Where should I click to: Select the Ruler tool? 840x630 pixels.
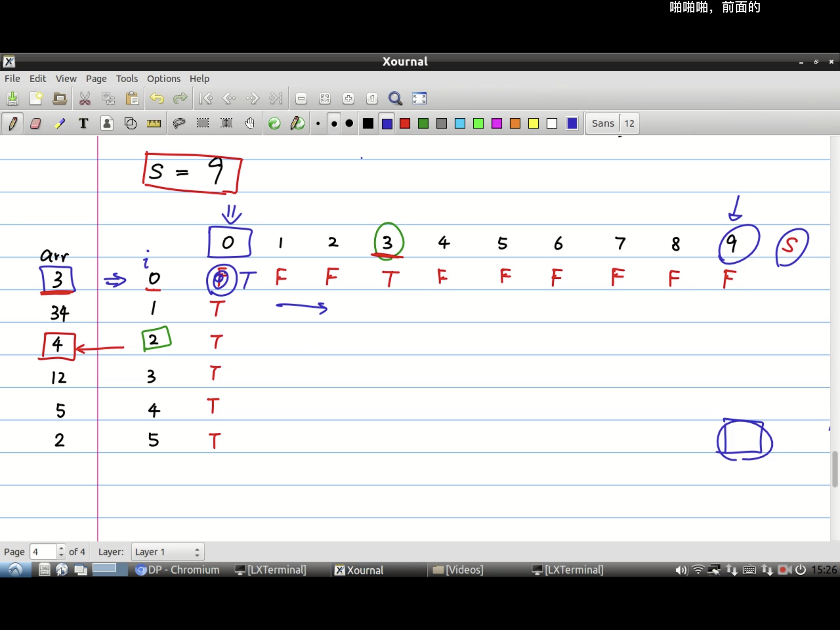(154, 124)
